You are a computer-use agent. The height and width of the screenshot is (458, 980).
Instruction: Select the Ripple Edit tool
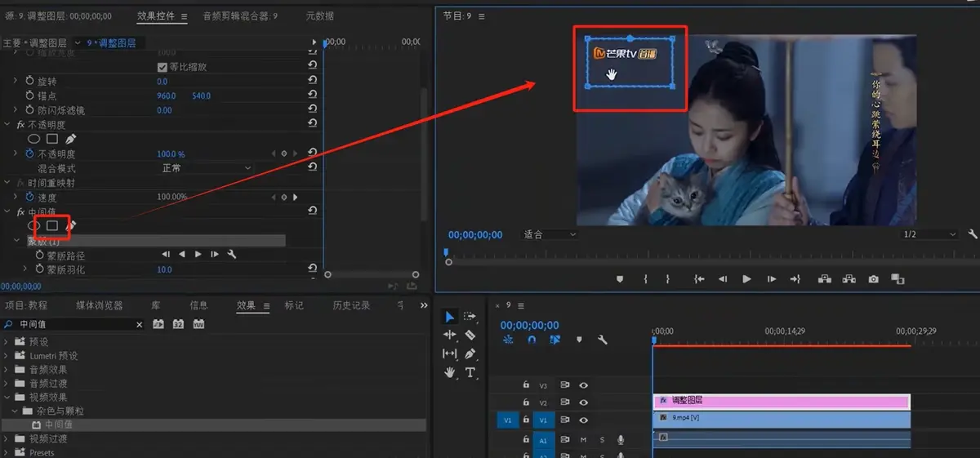[450, 335]
